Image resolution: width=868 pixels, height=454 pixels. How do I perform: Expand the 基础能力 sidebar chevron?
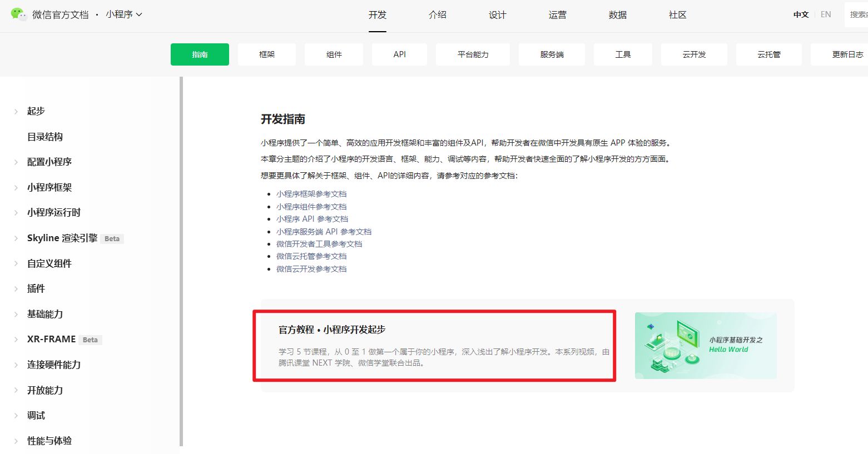pyautogui.click(x=16, y=315)
